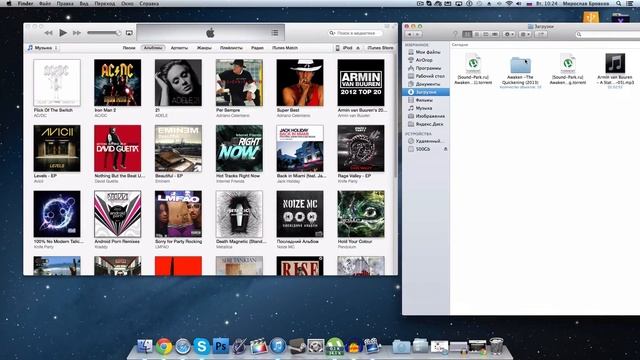640x360 pixels.
Task: Click the iTunes library search field
Action: pyautogui.click(x=356, y=33)
